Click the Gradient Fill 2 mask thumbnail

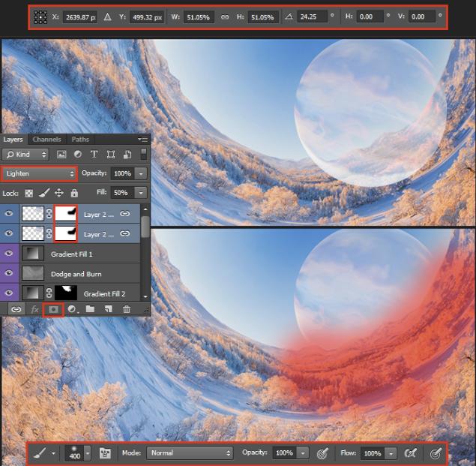[65, 293]
